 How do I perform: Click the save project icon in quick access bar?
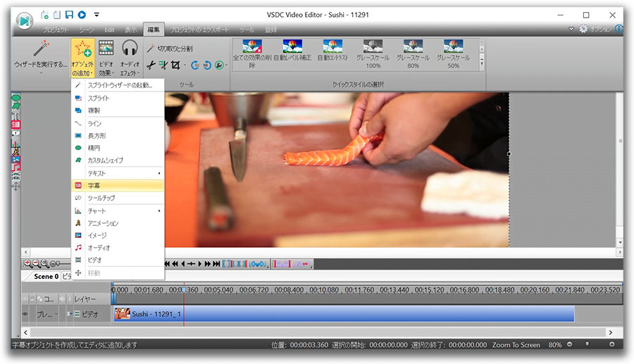click(69, 14)
